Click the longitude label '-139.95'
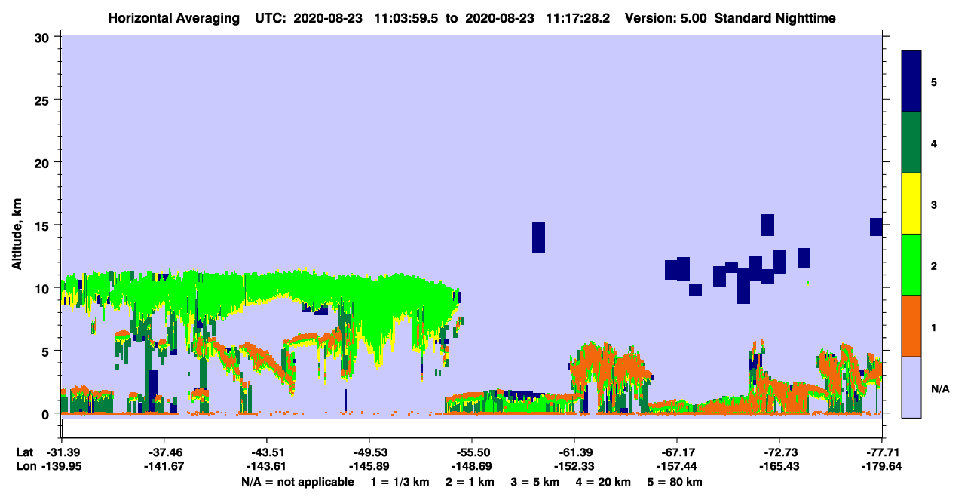 [x=61, y=466]
